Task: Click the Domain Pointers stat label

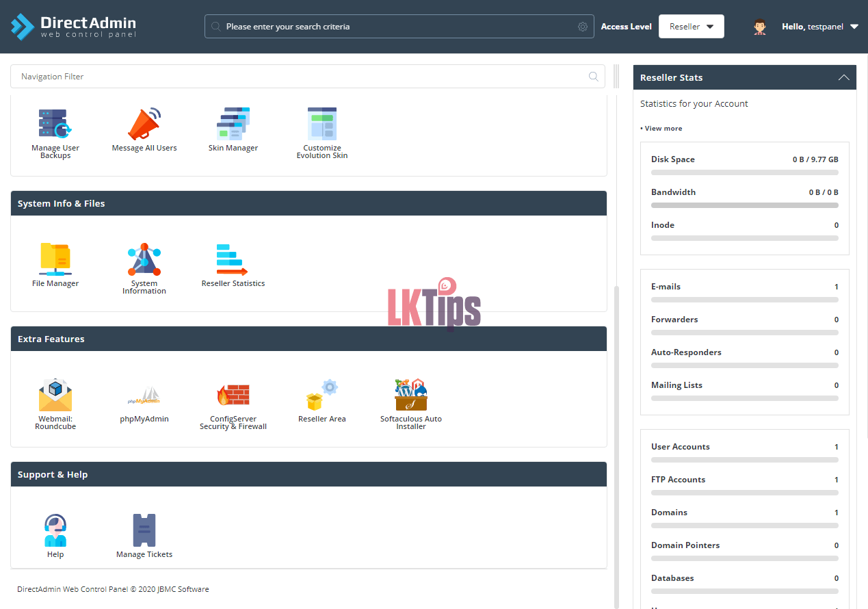Action: pyautogui.click(x=685, y=545)
